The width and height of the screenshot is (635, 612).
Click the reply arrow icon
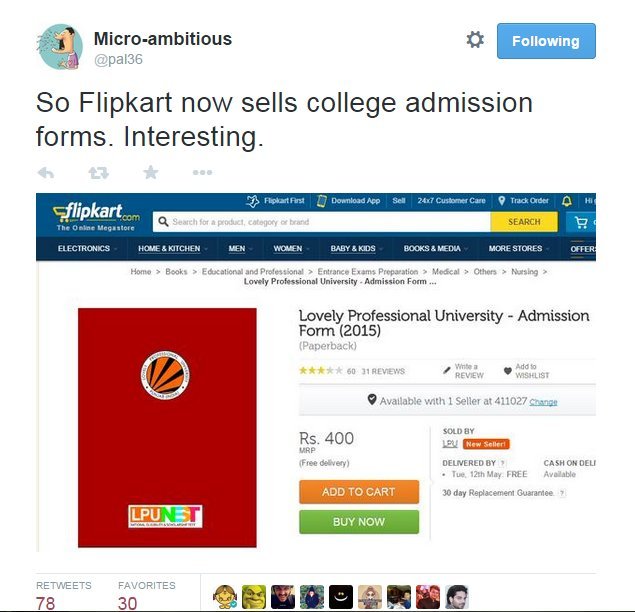[x=45, y=173]
